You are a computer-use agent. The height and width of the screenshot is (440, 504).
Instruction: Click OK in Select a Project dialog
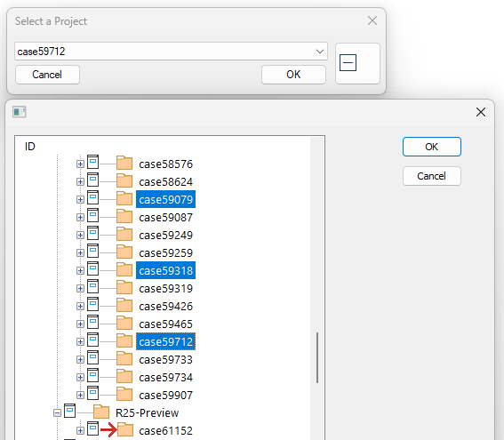pos(293,75)
